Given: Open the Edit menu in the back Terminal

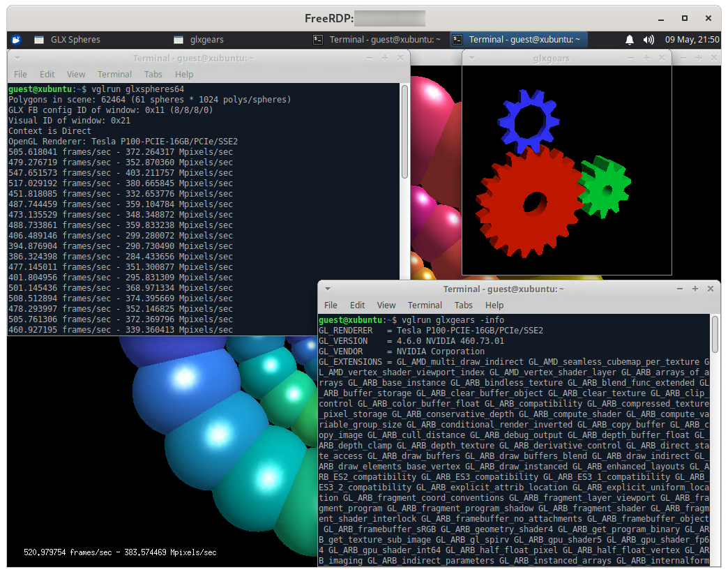Looking at the screenshot, I should [47, 74].
